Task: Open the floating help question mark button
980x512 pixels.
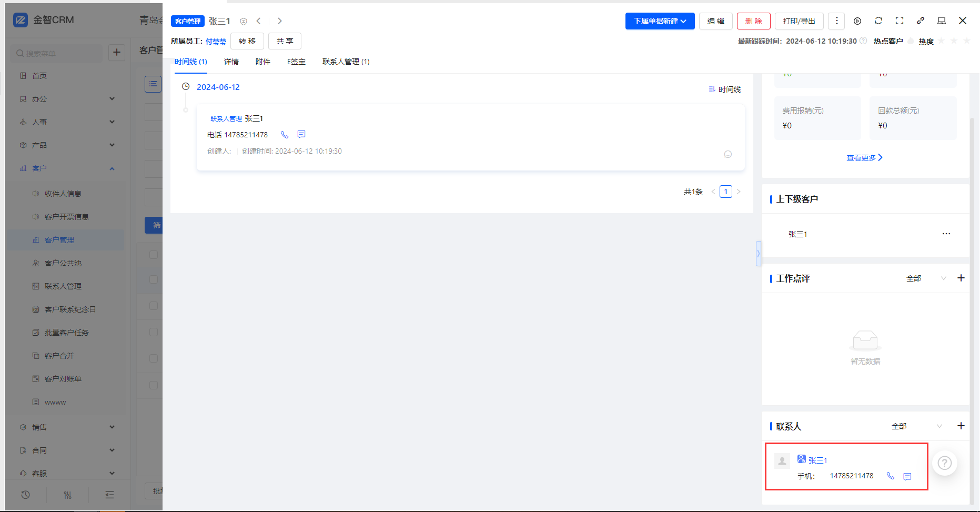Action: [x=945, y=463]
